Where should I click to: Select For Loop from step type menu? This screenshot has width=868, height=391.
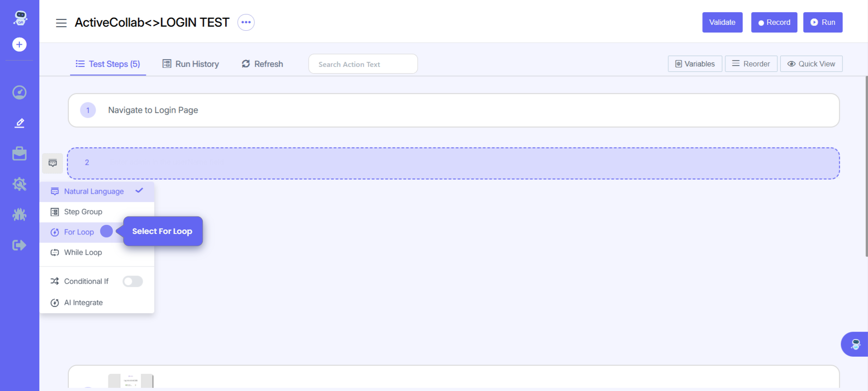coord(79,232)
